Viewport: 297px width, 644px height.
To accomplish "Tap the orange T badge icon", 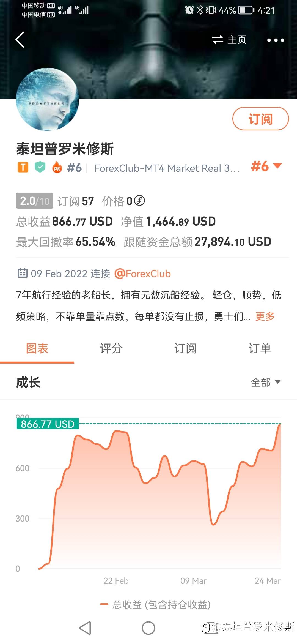I will [x=23, y=167].
